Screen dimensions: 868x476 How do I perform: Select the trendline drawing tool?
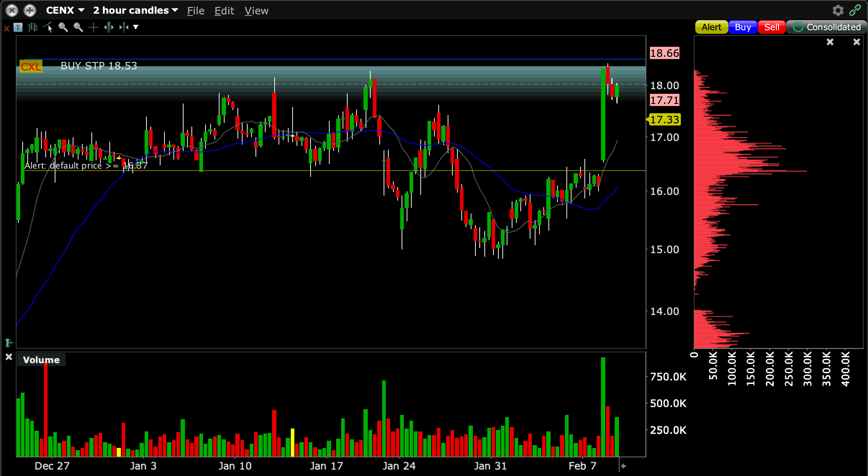click(48, 27)
